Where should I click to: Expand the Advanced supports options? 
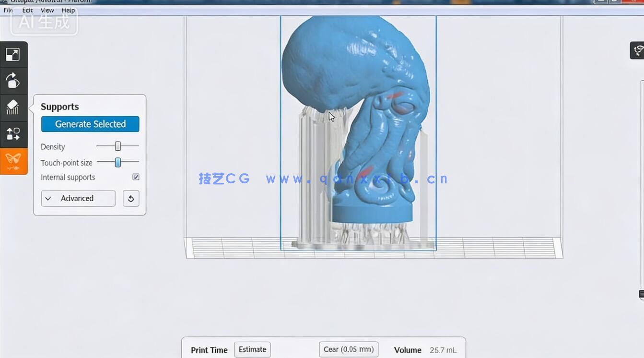click(x=78, y=198)
